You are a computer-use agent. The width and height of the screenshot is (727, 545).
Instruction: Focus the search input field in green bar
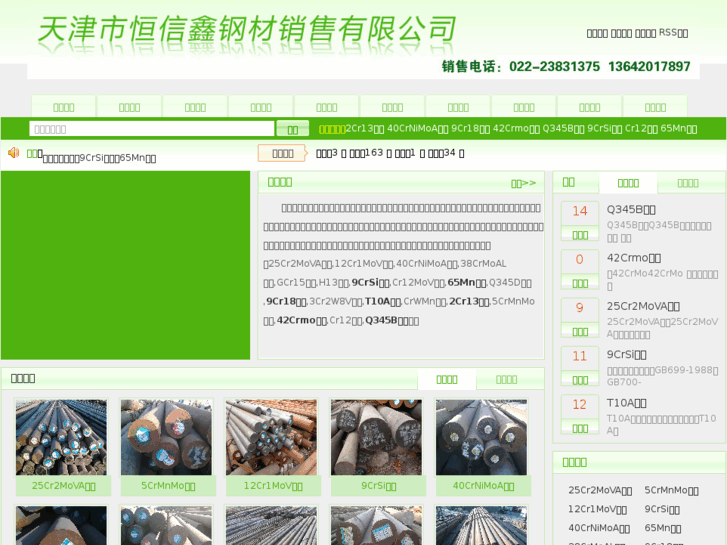tap(152, 128)
